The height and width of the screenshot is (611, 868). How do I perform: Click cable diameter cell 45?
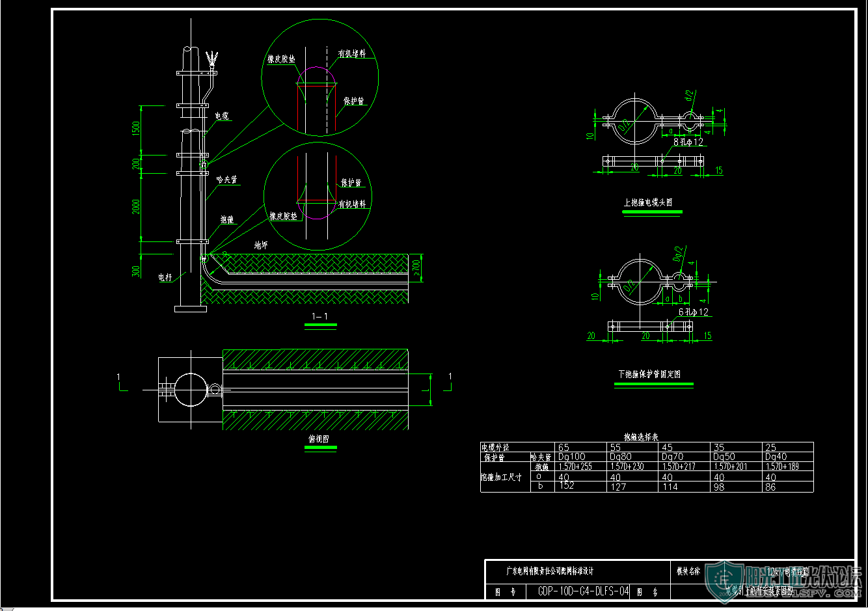coord(668,447)
